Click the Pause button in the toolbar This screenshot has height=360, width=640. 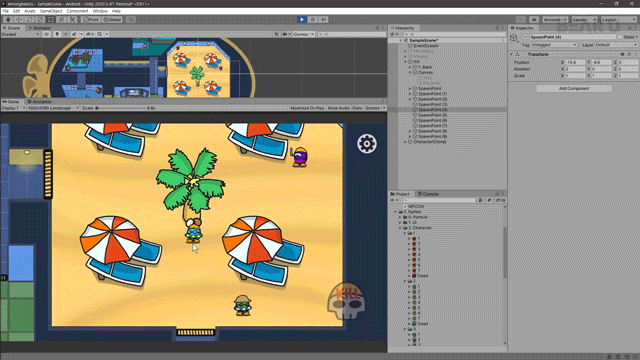click(313, 19)
